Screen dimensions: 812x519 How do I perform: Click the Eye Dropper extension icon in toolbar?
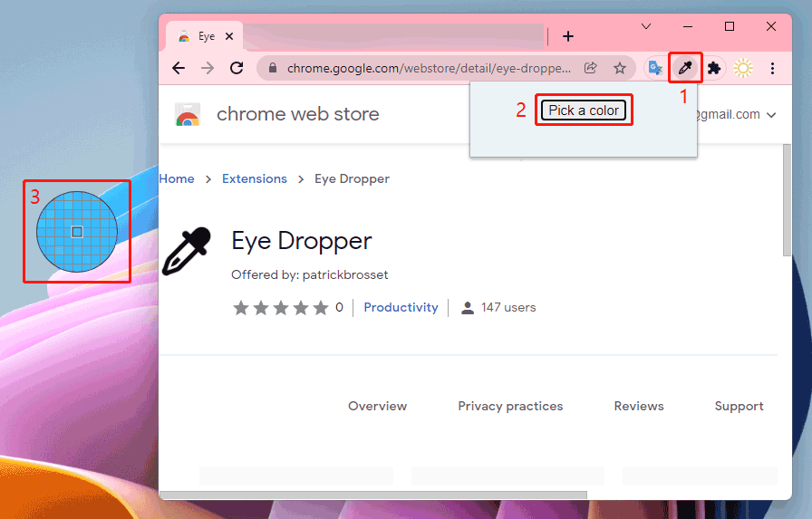click(685, 68)
